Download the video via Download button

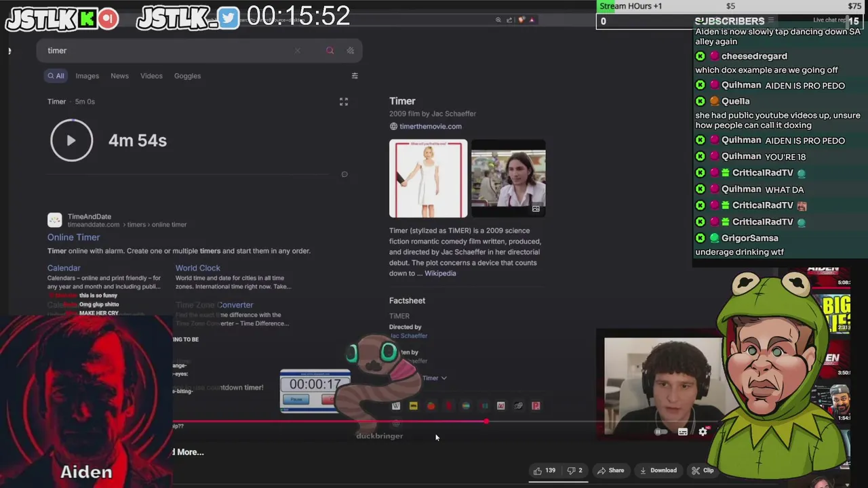pos(658,470)
